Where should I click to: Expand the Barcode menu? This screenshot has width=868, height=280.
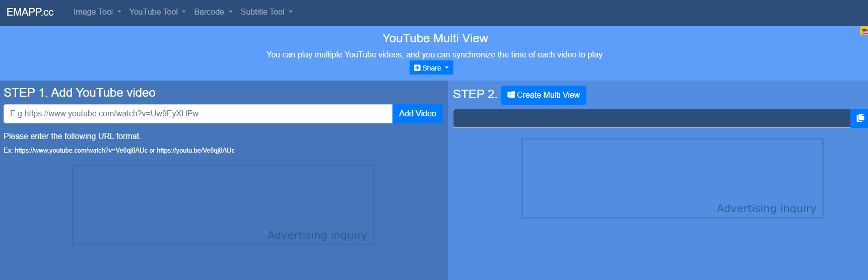click(x=213, y=12)
